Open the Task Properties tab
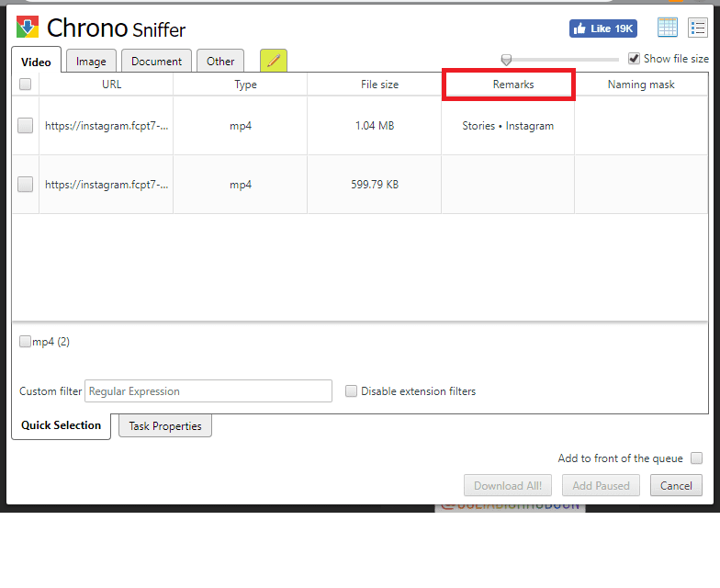 pos(165,426)
